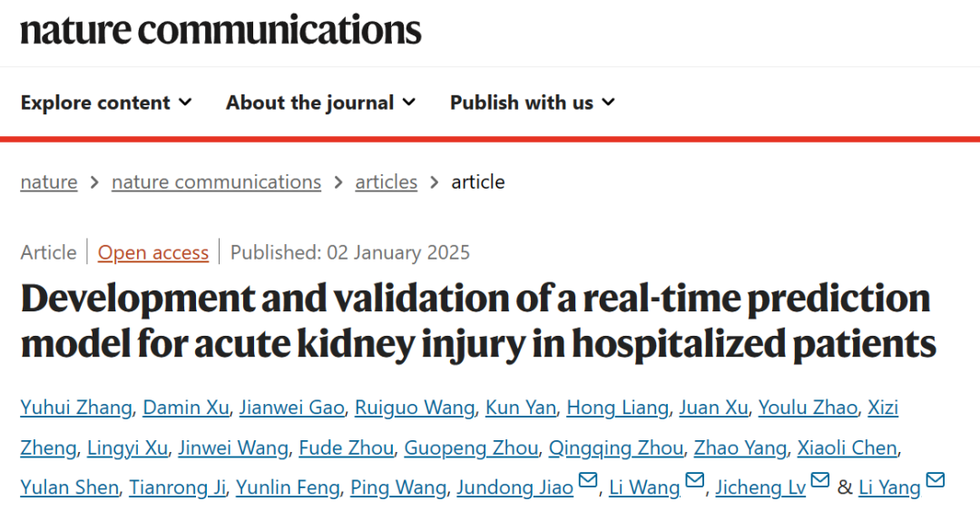Open the Fude Zhou author link
The image size is (980, 521).
pyautogui.click(x=347, y=447)
